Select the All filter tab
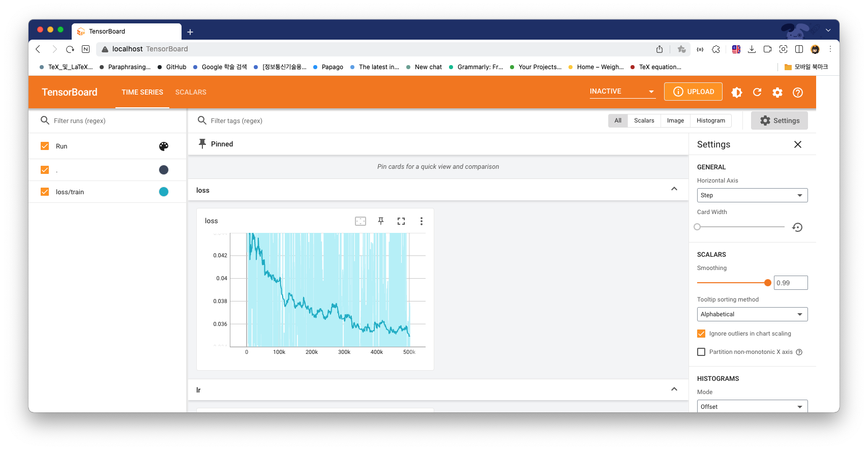This screenshot has width=868, height=450. (x=618, y=121)
